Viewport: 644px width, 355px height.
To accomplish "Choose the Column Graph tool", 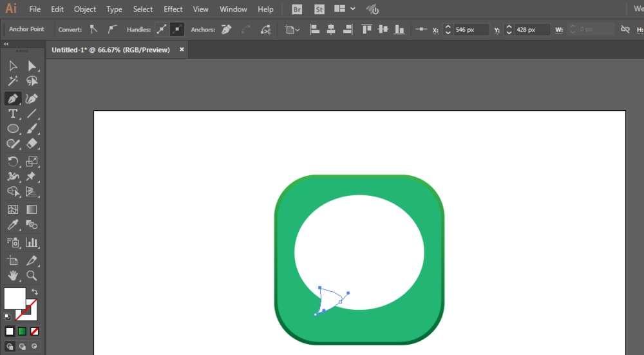I will coord(32,242).
